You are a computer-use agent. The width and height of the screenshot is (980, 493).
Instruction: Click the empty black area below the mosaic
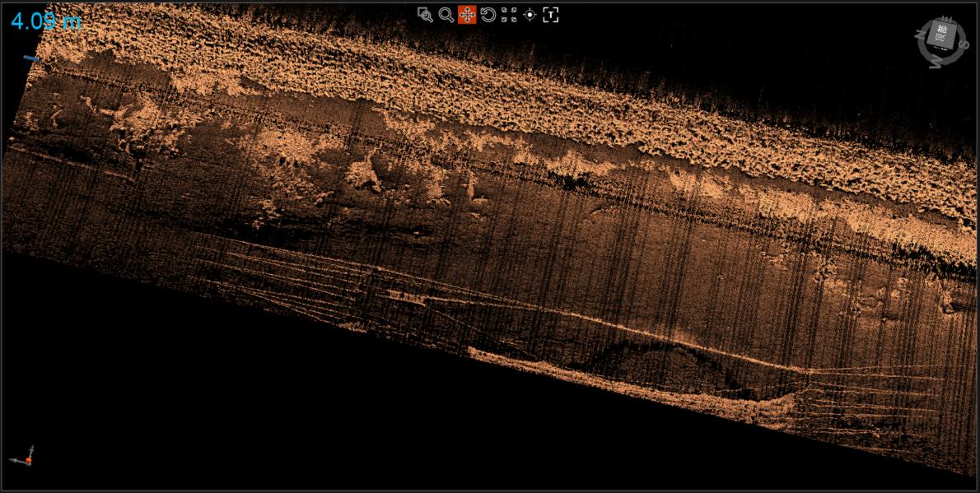pos(247,412)
